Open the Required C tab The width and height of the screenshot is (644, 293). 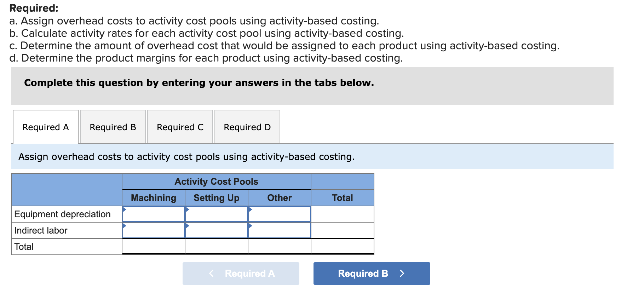point(180,127)
